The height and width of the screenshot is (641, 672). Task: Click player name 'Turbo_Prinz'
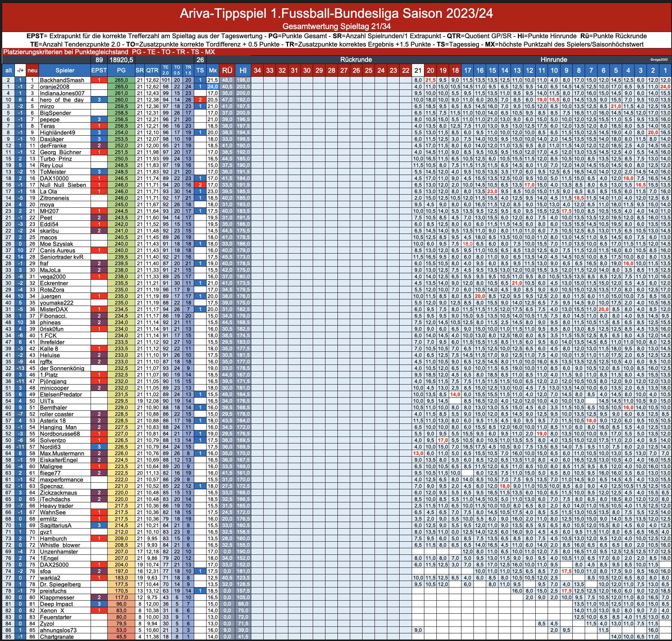pyautogui.click(x=56, y=159)
